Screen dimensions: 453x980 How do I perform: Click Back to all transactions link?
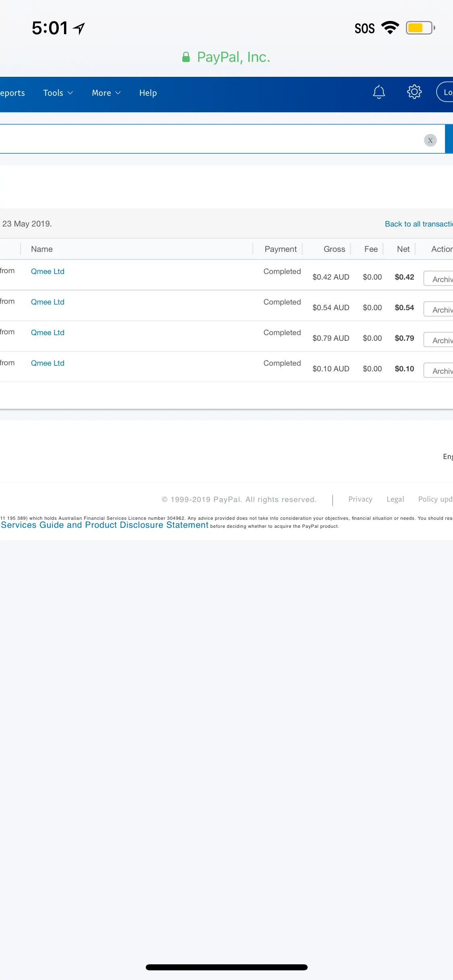[418, 224]
